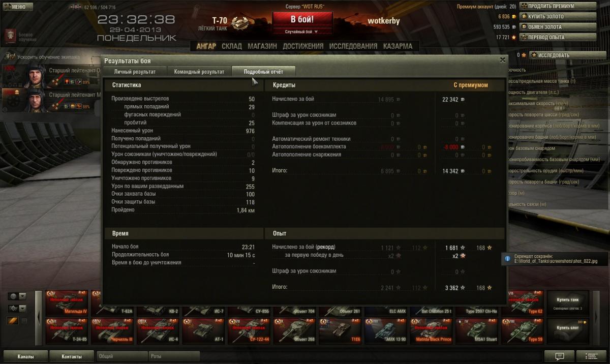
Task: Click the second crew member portrait
Action: click(x=34, y=100)
